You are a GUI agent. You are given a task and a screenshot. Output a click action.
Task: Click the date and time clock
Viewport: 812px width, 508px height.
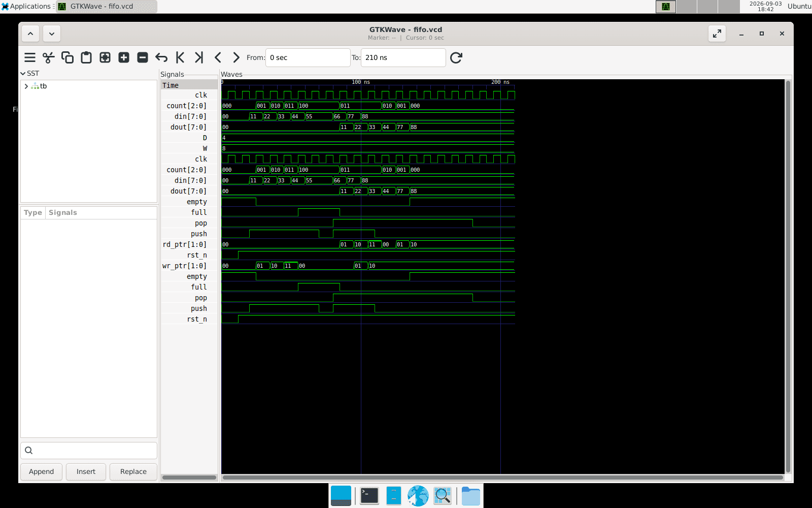[765, 7]
